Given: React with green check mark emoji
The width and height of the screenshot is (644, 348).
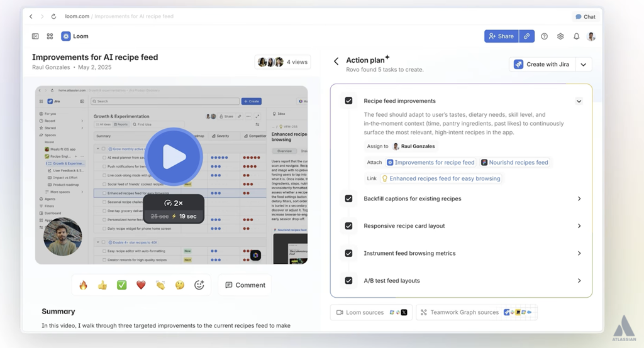Looking at the screenshot, I should point(121,285).
